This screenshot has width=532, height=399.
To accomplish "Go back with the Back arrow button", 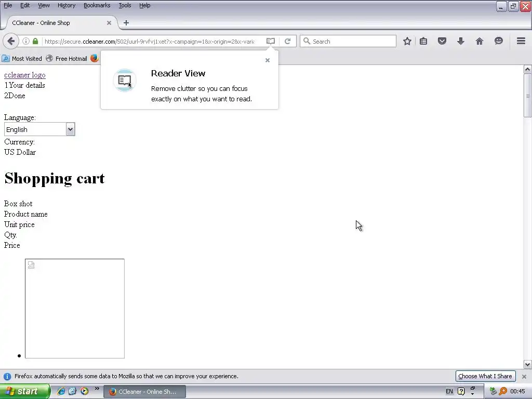I will 11,42.
